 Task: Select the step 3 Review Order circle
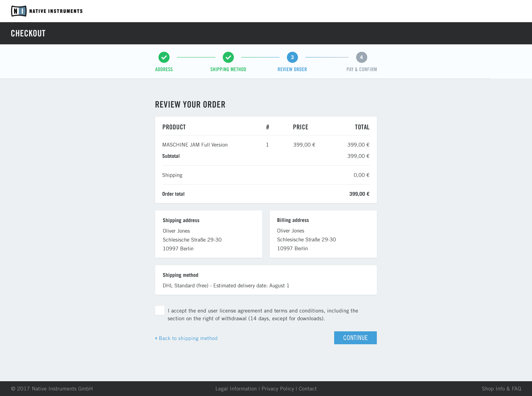292,57
